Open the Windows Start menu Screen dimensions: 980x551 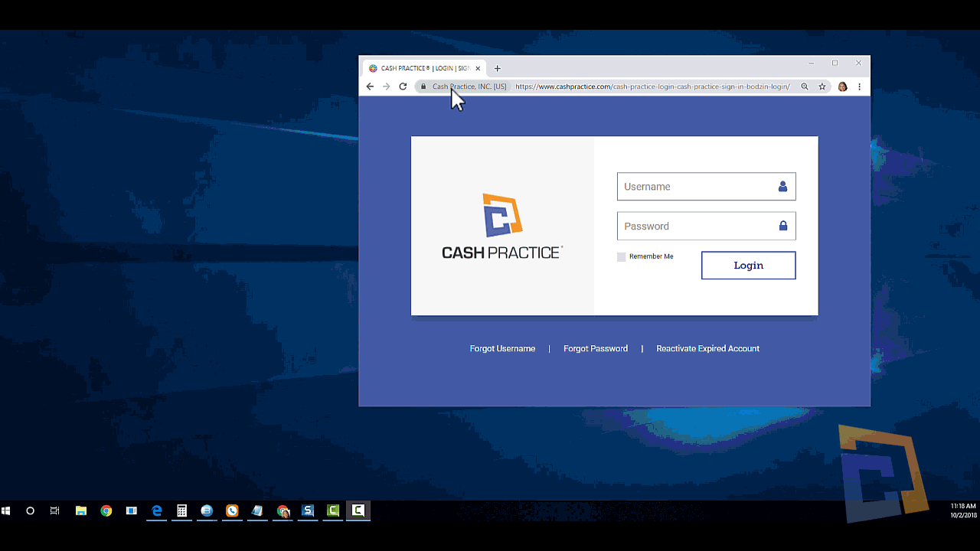tap(6, 510)
